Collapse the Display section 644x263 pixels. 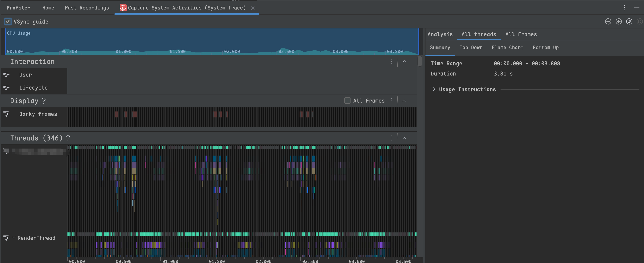click(x=404, y=101)
